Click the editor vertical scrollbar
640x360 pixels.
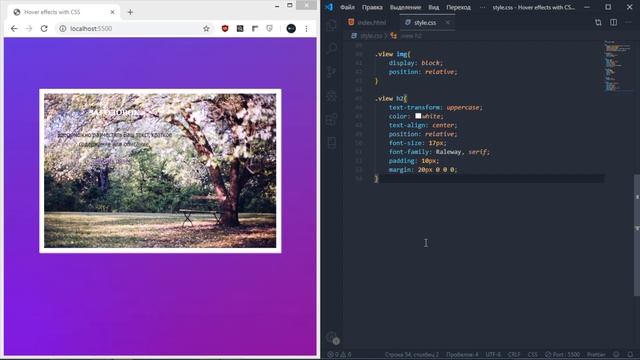coord(636,235)
